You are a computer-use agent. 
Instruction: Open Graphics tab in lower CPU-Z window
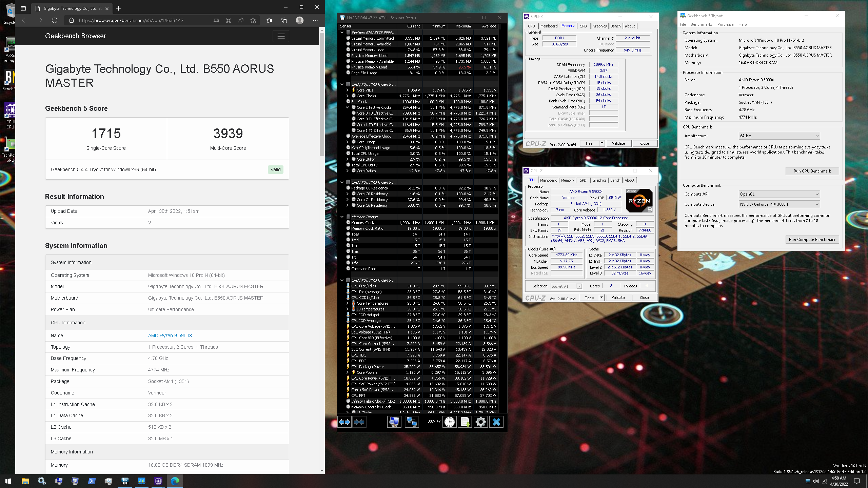(599, 180)
